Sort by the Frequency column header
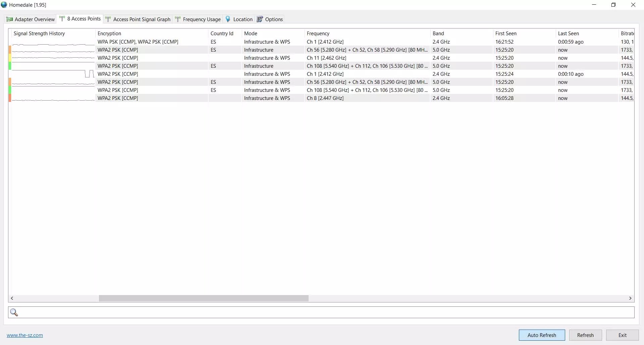The width and height of the screenshot is (644, 345). pyautogui.click(x=318, y=34)
